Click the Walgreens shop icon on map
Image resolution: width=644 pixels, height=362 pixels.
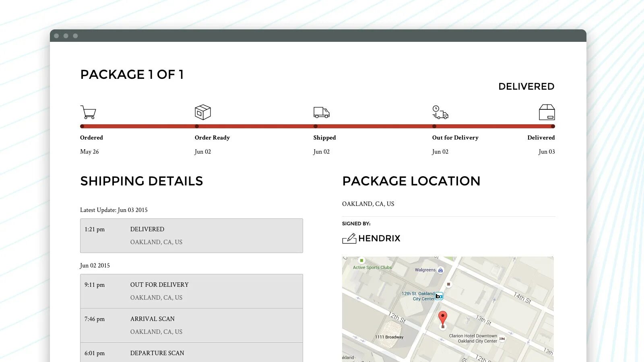click(440, 270)
